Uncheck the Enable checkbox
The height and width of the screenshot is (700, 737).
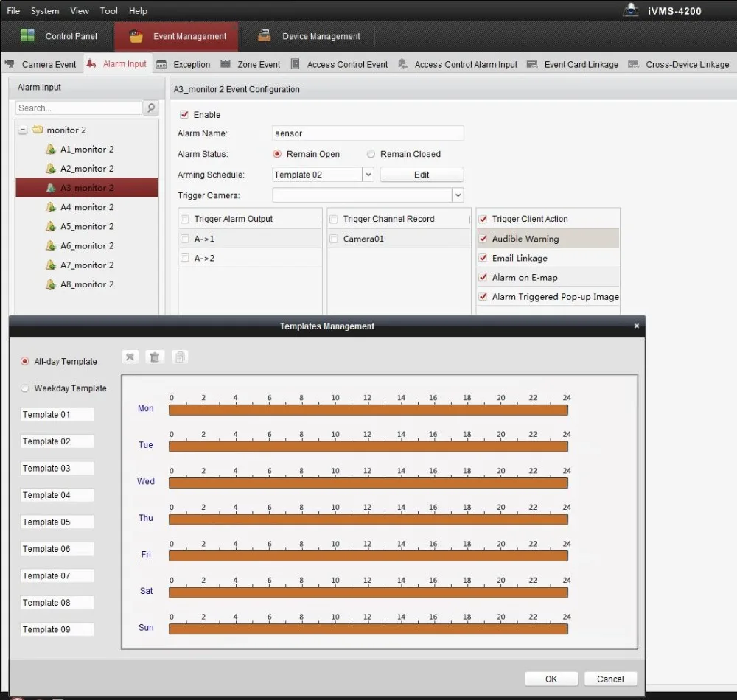[185, 115]
